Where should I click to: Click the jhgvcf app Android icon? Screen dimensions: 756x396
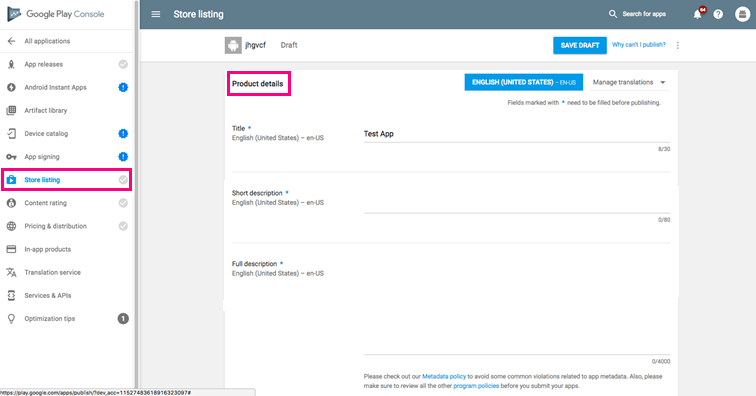tap(233, 45)
